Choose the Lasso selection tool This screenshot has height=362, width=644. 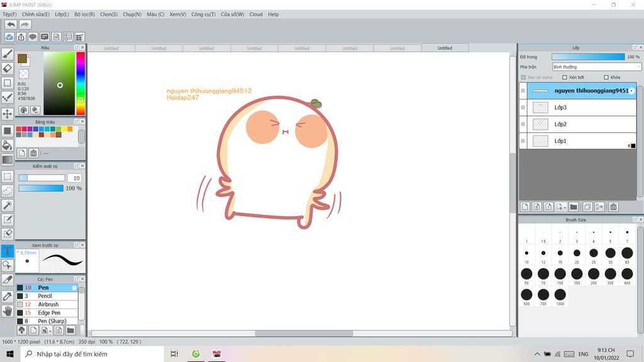click(8, 191)
